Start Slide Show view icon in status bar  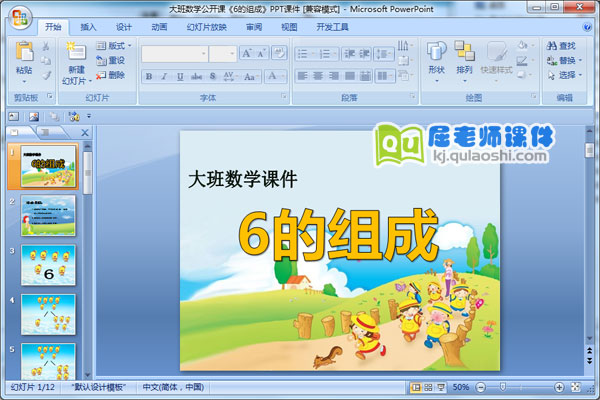click(x=441, y=387)
